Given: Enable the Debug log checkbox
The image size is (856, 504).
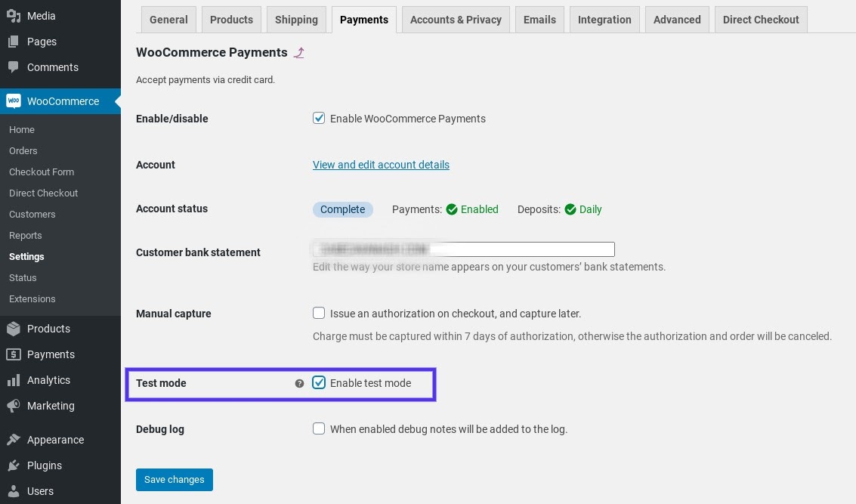Looking at the screenshot, I should point(319,428).
